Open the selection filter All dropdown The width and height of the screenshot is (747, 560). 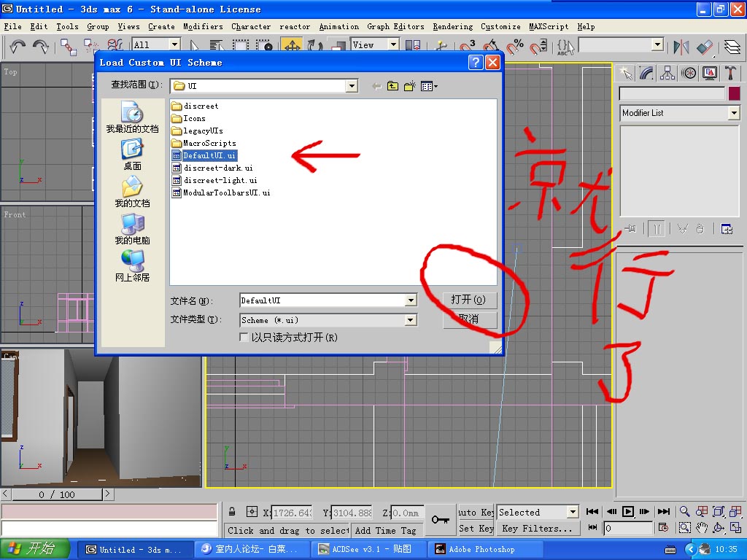(175, 44)
